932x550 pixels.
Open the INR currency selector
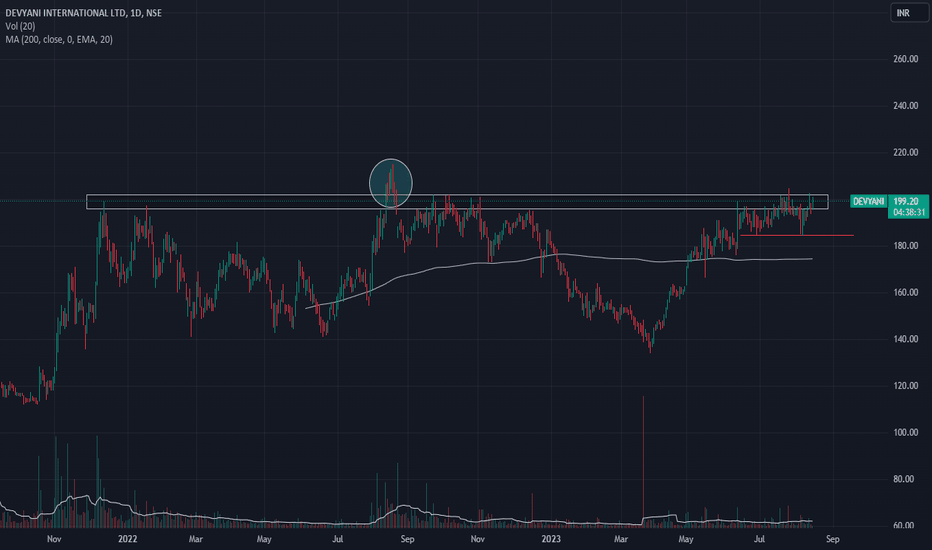[x=909, y=12]
